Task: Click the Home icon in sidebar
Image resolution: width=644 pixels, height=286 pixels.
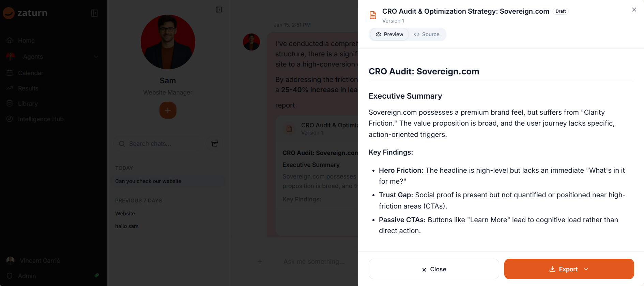Action: coord(10,40)
